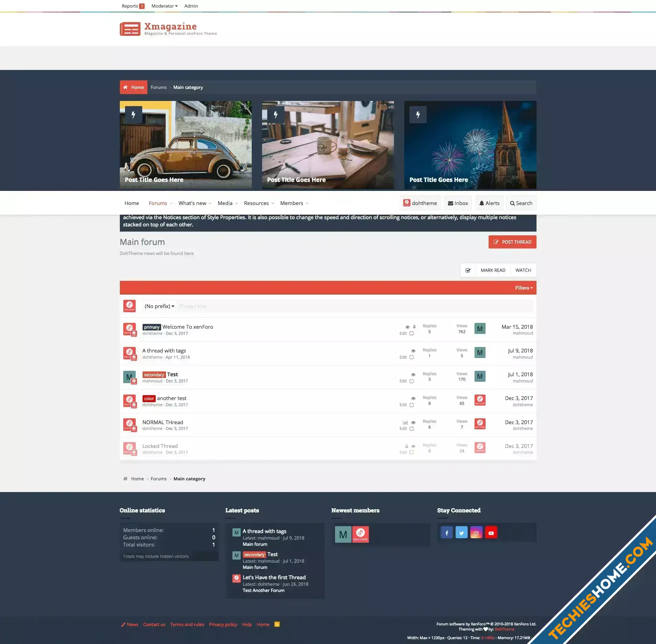656x644 pixels.
Task: Tick checkbox for Test thread
Action: tap(412, 381)
